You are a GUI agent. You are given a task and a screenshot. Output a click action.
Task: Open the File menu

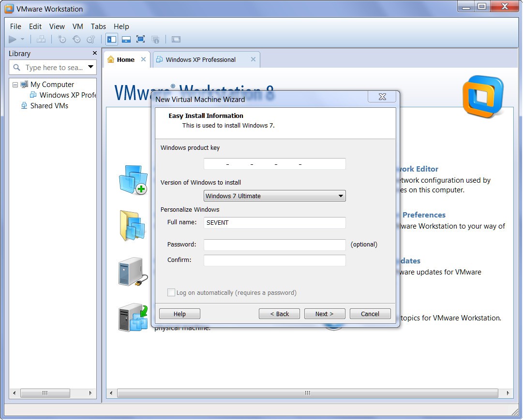pos(15,26)
